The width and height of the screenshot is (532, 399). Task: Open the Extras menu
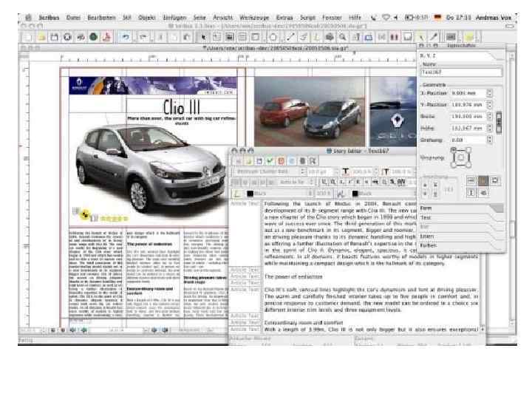coord(284,17)
